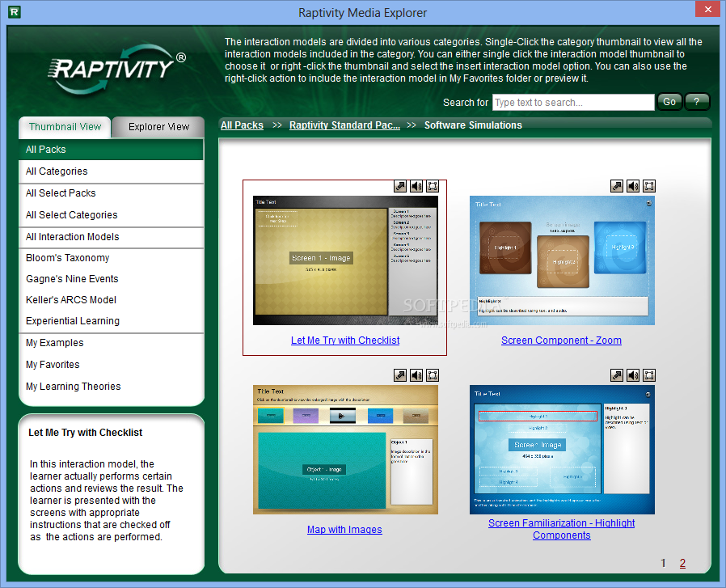Click the Raptivity logo
The image size is (726, 588).
(x=116, y=69)
